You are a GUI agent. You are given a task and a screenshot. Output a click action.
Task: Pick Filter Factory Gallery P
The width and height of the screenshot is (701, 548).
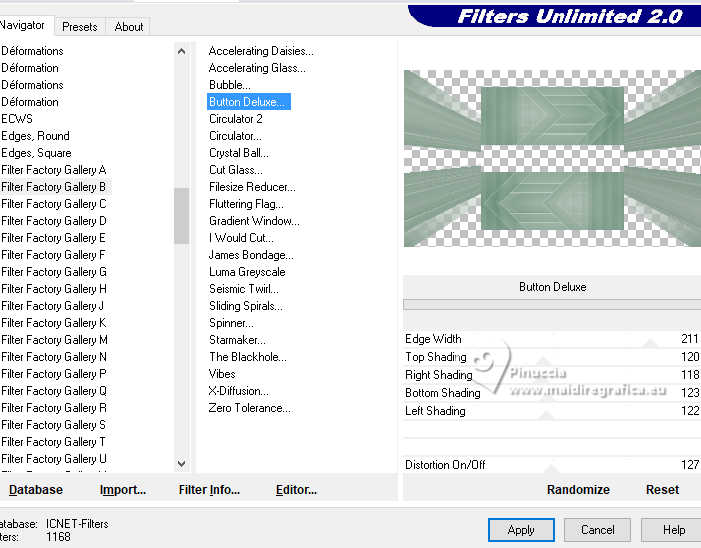[x=54, y=374]
